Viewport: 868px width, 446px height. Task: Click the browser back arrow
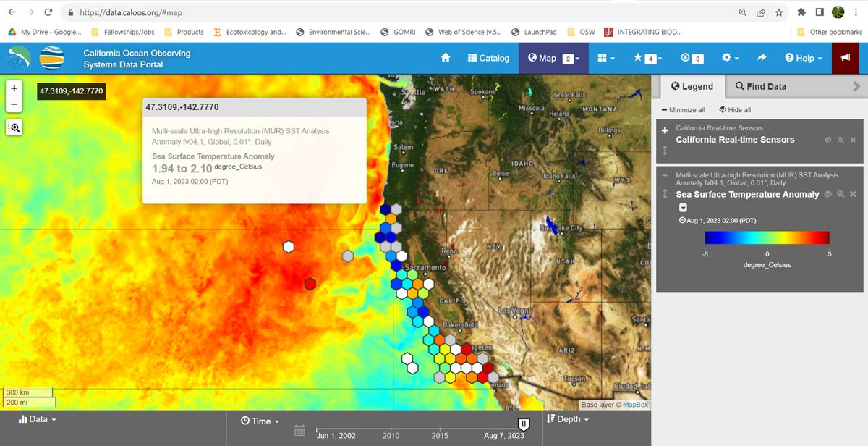[x=12, y=12]
